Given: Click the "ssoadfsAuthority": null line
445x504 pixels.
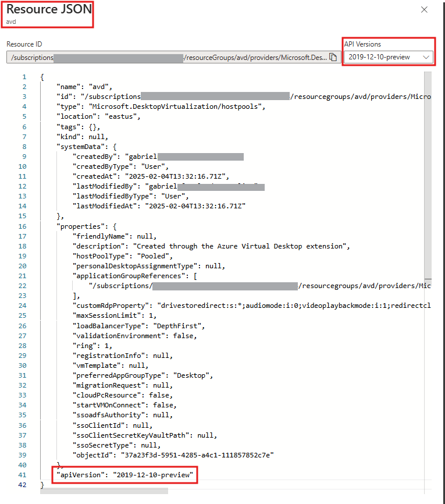Looking at the screenshot, I should click(x=123, y=415).
